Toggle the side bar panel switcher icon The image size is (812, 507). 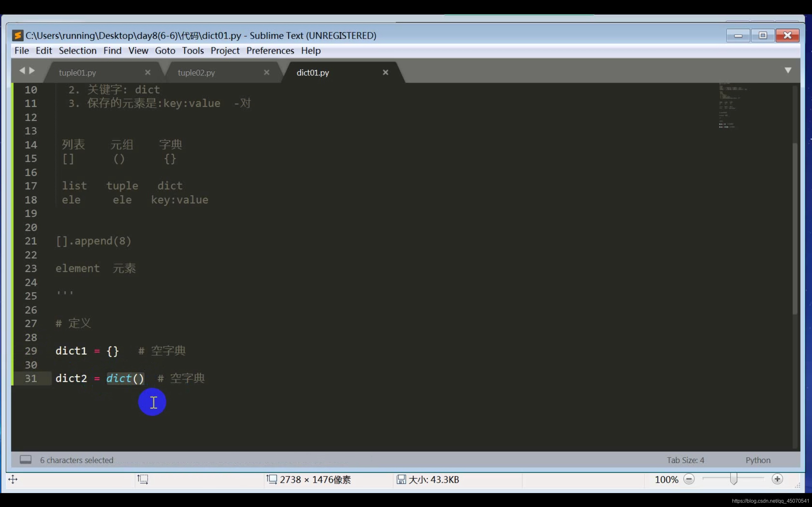coord(25,460)
